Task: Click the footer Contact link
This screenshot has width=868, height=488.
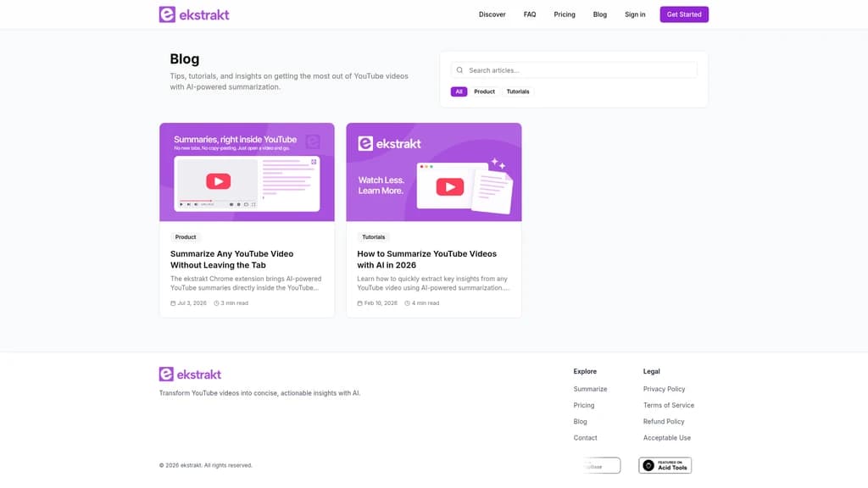Action: [x=585, y=438]
